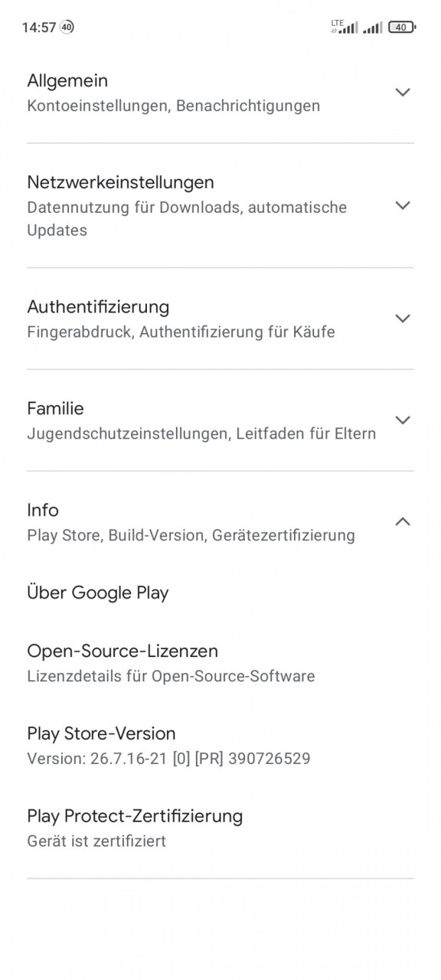The width and height of the screenshot is (441, 980).
Task: Tap the 14:57 clock in status bar
Action: tap(39, 28)
